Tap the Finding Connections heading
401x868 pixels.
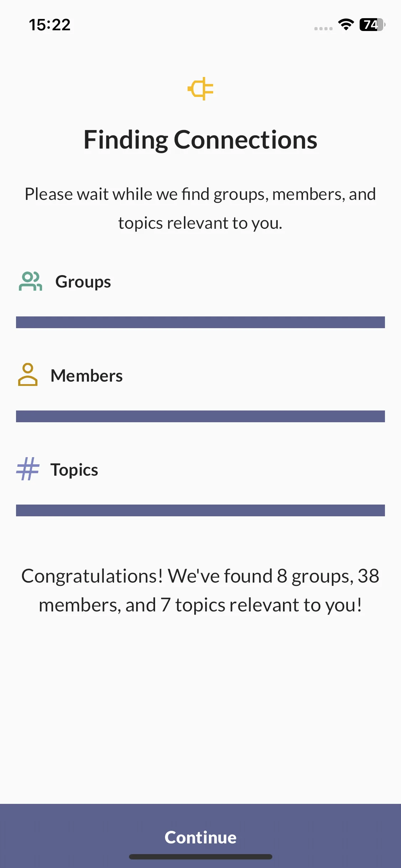(200, 140)
